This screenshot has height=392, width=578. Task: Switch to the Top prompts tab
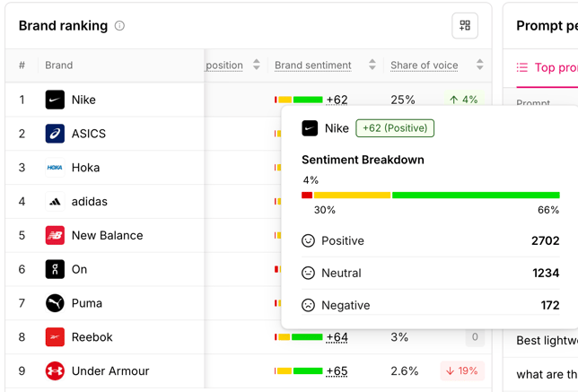547,68
